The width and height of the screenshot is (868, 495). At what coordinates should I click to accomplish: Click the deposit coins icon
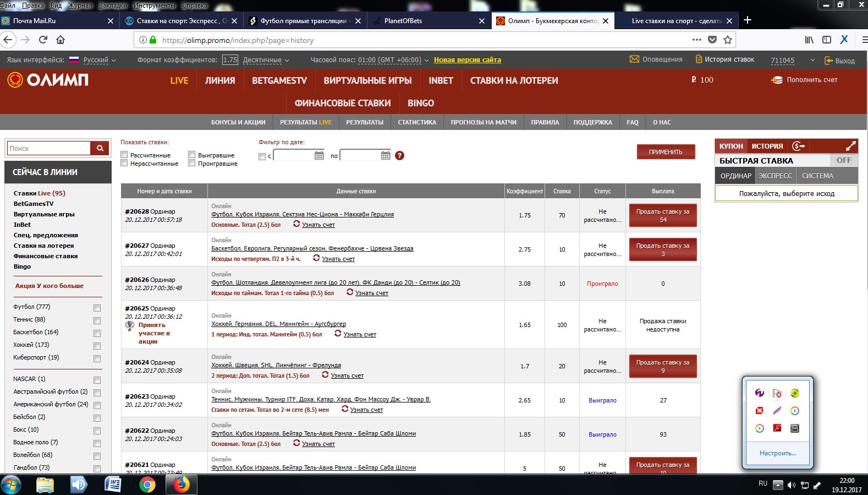(777, 80)
